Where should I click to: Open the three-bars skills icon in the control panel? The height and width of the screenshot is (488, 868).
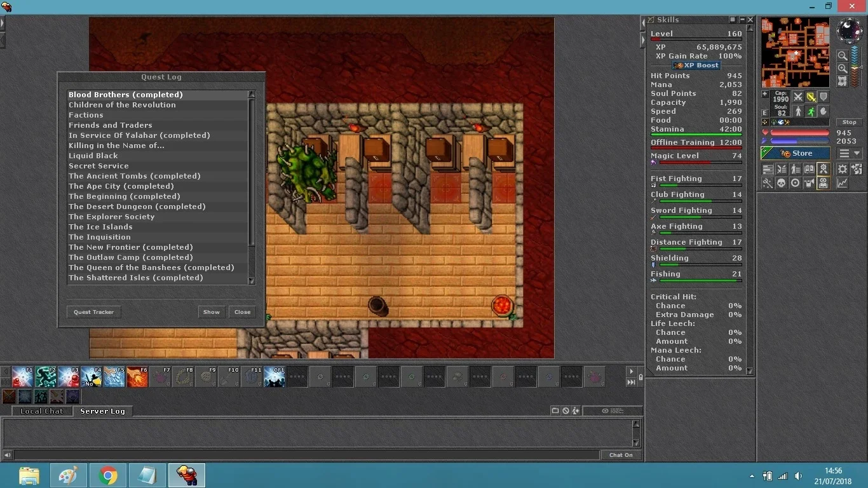click(x=768, y=169)
